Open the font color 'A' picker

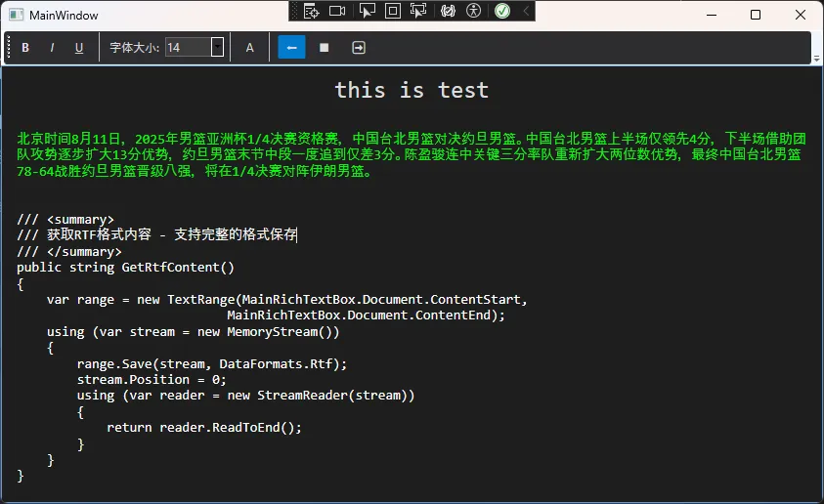(x=249, y=48)
